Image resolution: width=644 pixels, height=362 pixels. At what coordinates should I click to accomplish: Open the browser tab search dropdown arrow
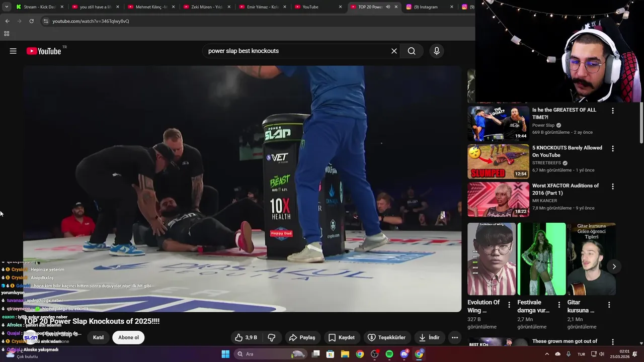[x=7, y=7]
